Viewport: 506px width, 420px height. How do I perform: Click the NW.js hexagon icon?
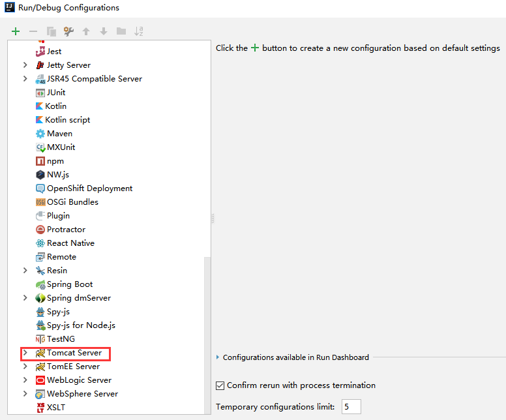40,175
